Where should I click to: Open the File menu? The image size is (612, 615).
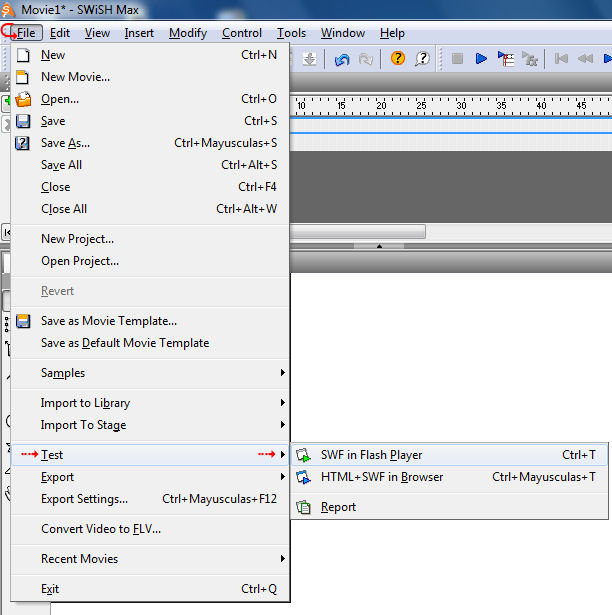pos(26,33)
